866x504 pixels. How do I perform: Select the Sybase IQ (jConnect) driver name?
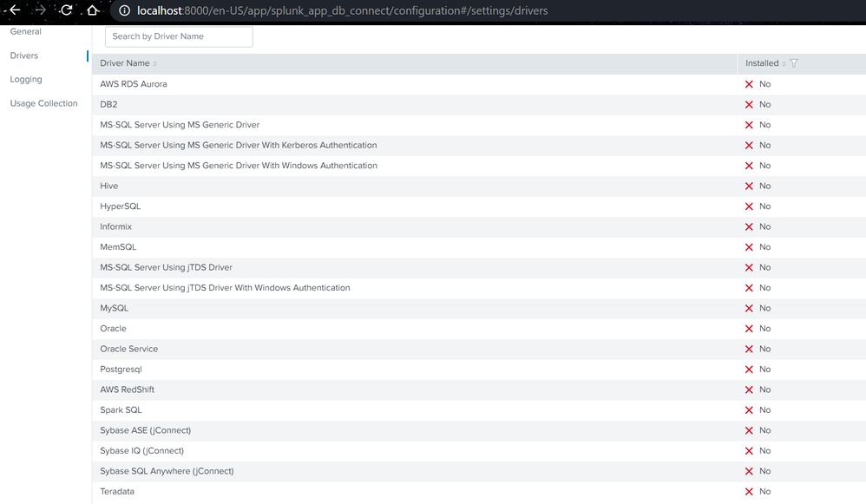point(142,451)
